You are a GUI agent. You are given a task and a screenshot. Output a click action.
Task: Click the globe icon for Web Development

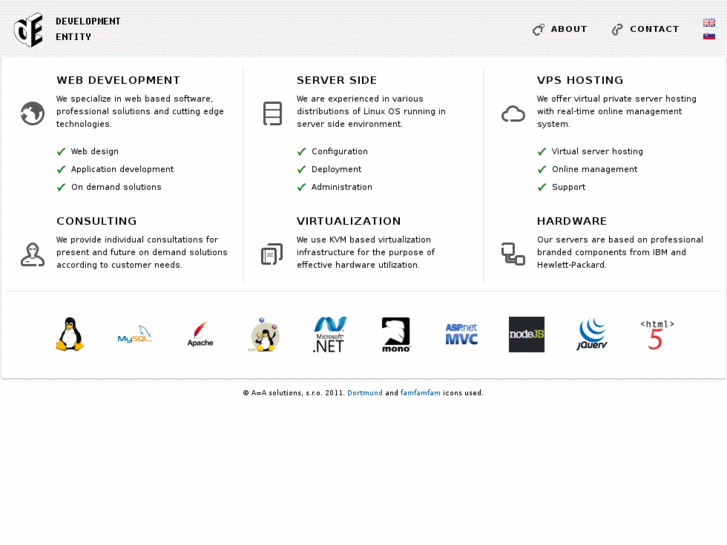pos(32,113)
